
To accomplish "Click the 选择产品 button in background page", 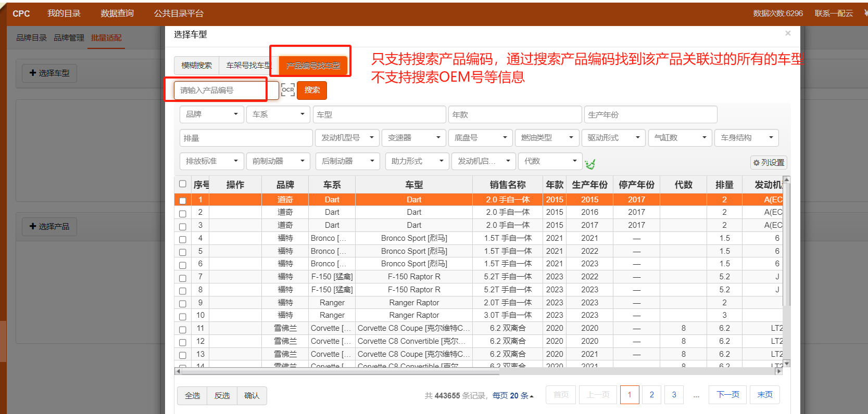I will coord(49,226).
